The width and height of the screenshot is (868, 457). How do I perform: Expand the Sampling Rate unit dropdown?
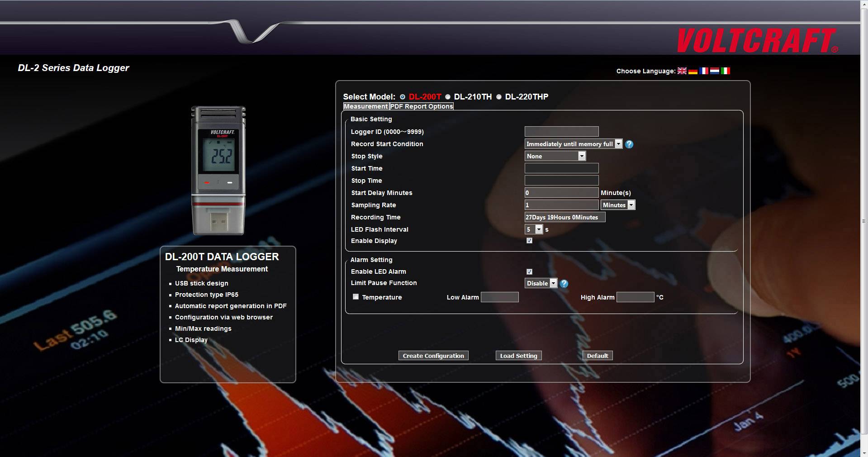pyautogui.click(x=631, y=205)
